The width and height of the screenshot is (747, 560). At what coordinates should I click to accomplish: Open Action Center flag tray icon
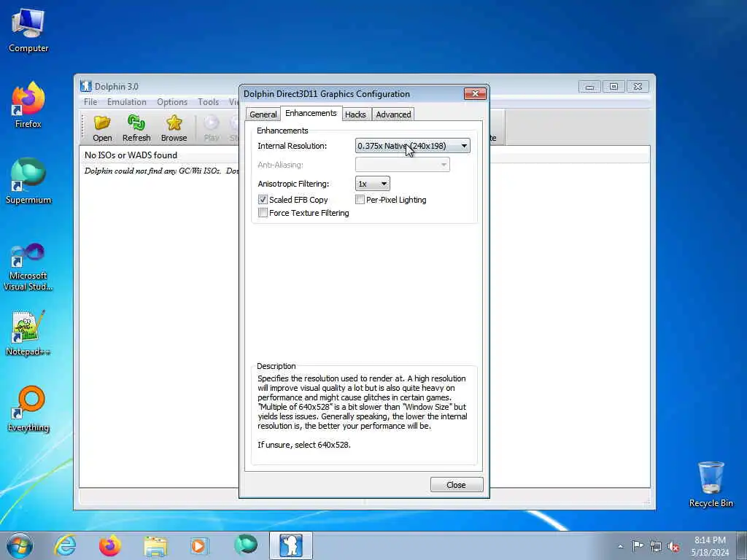(638, 546)
